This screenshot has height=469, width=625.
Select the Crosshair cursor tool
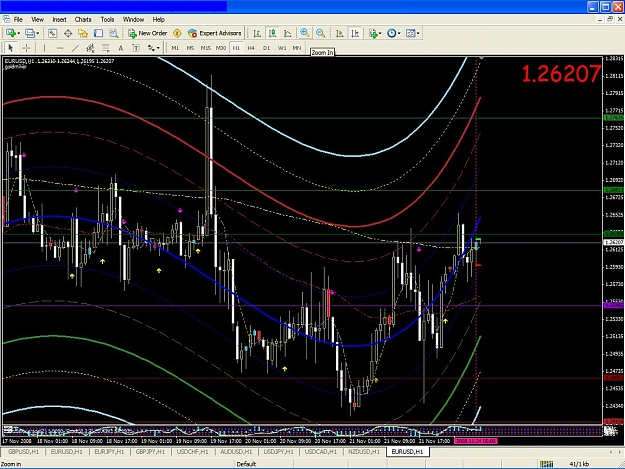tap(26, 48)
